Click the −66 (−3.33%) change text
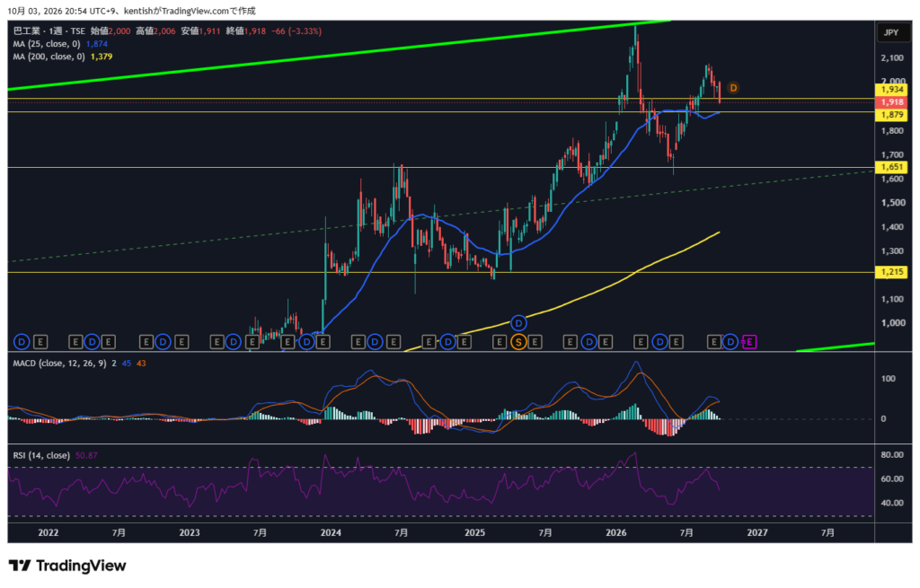 [x=296, y=31]
